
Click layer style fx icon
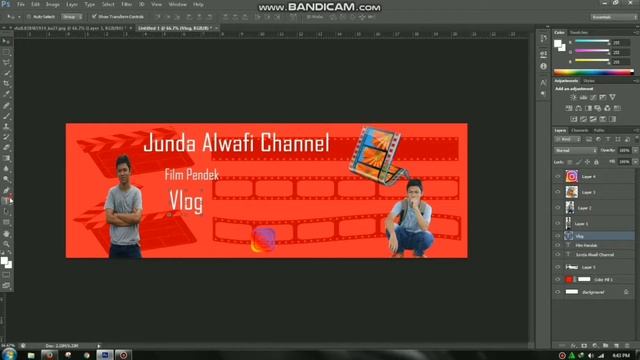(573, 346)
